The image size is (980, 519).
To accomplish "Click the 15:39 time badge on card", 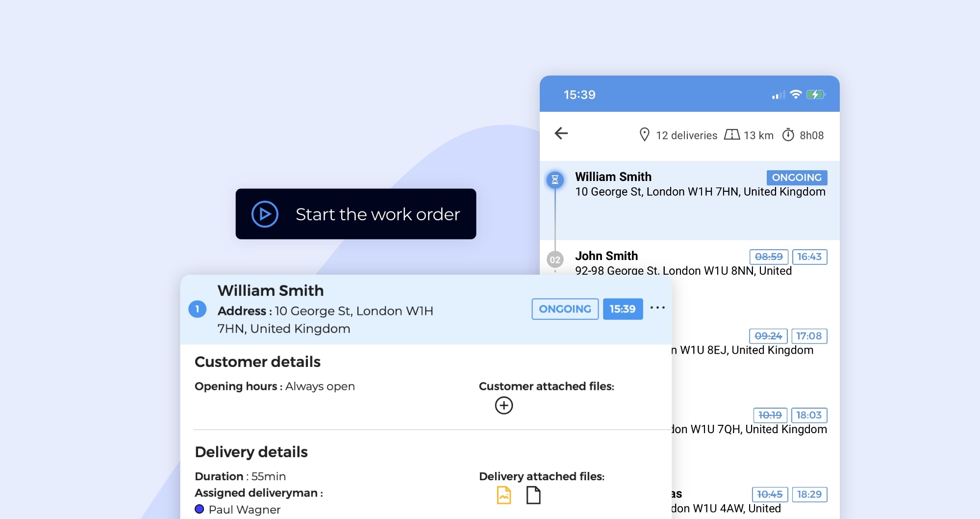I will point(623,309).
